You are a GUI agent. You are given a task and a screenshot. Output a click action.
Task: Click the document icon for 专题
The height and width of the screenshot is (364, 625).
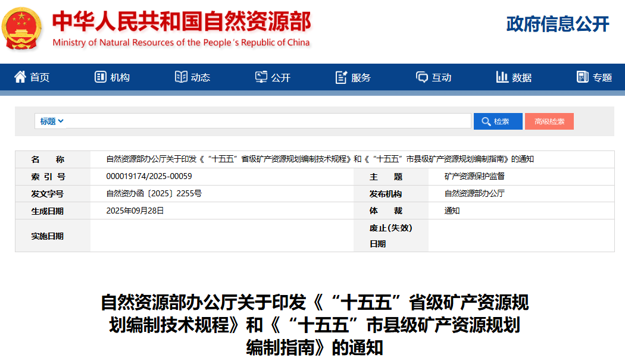coord(582,77)
